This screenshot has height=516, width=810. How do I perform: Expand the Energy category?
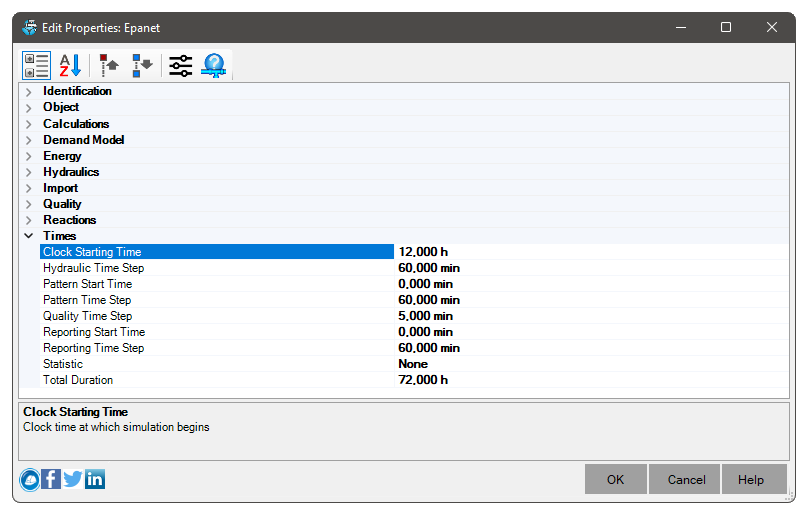click(x=29, y=157)
